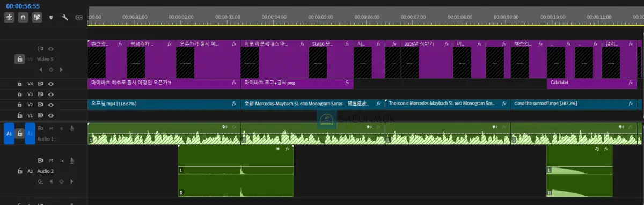Viewport: 644px width, 205px height.
Task: Select SL680 graphic clip on Video 5
Action: click(331, 59)
